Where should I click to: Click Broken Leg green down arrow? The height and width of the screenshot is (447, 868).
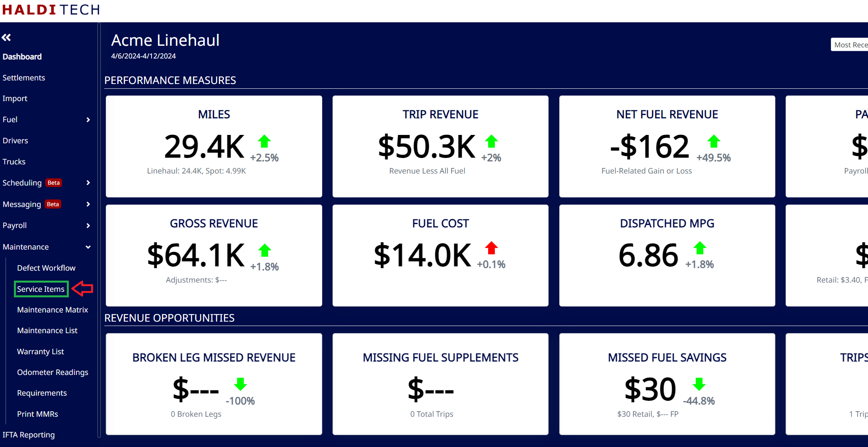[x=240, y=384]
